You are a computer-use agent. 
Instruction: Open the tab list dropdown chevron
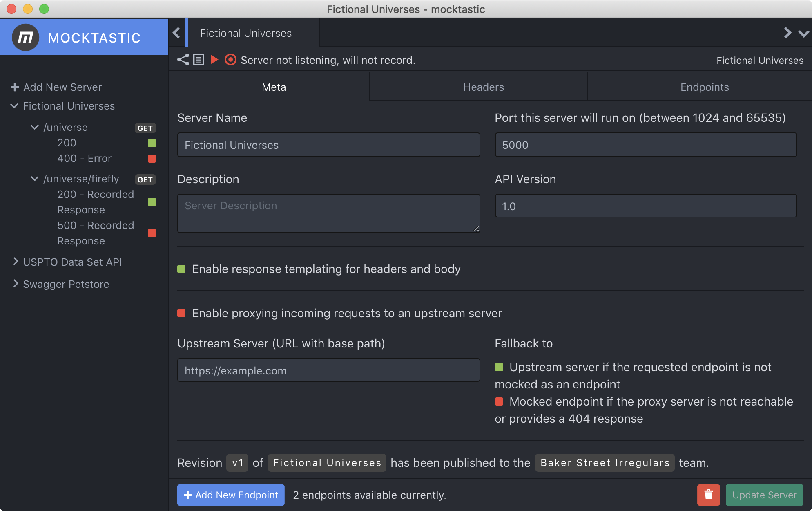click(x=803, y=34)
